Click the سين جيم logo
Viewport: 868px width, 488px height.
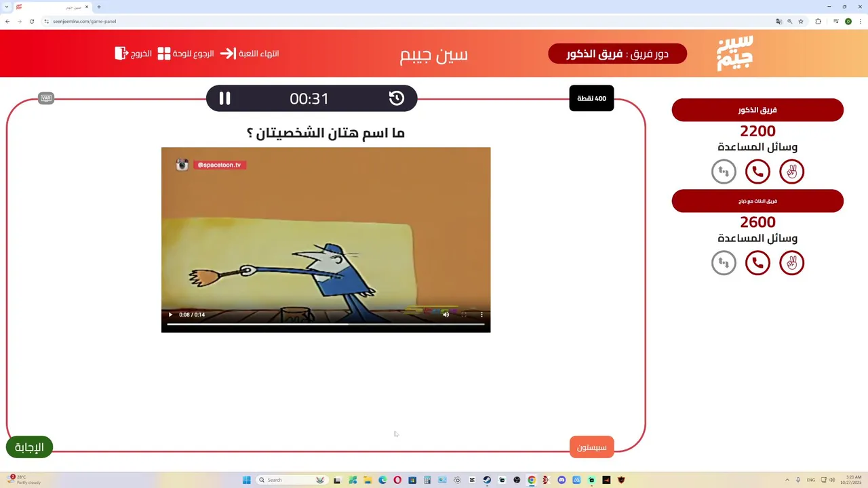735,54
